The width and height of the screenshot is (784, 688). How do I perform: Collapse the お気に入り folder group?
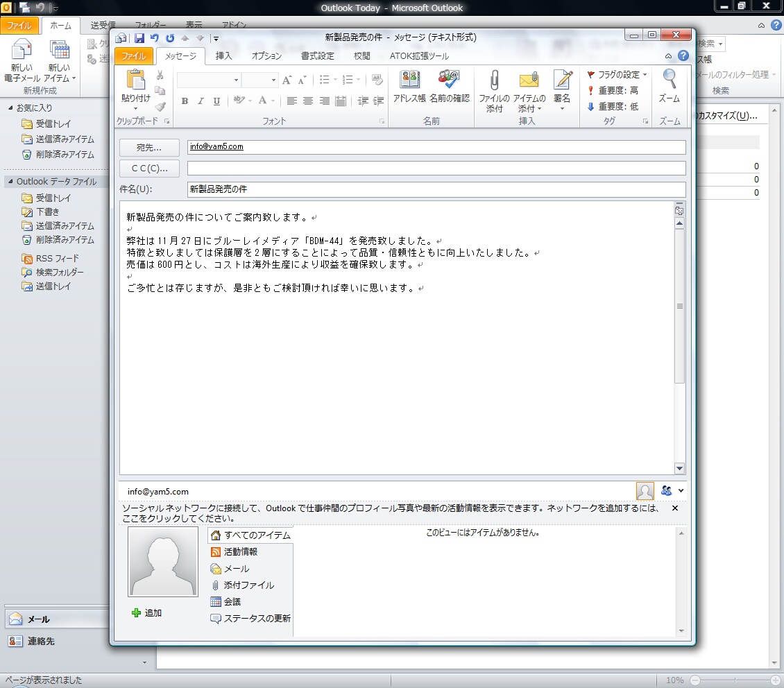tap(10, 108)
